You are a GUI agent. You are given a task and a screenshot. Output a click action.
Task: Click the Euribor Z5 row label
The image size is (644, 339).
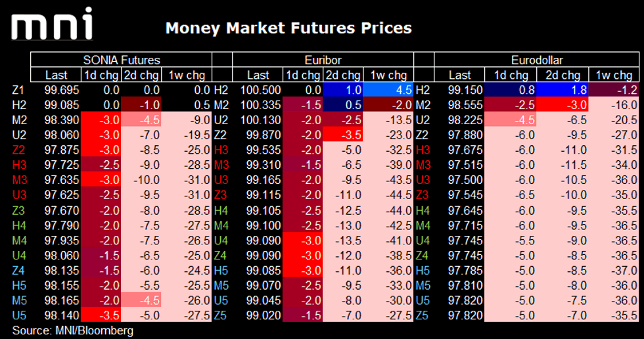(221, 315)
